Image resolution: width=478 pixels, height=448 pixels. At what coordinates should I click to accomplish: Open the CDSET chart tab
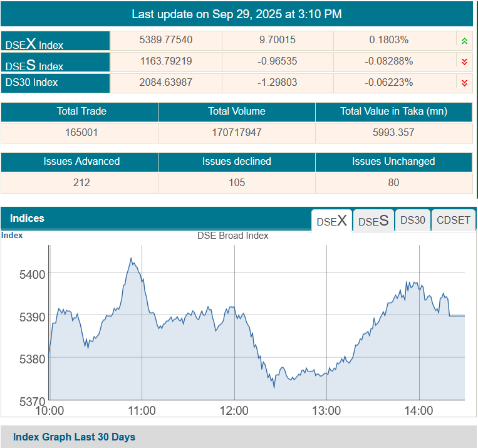[454, 221]
